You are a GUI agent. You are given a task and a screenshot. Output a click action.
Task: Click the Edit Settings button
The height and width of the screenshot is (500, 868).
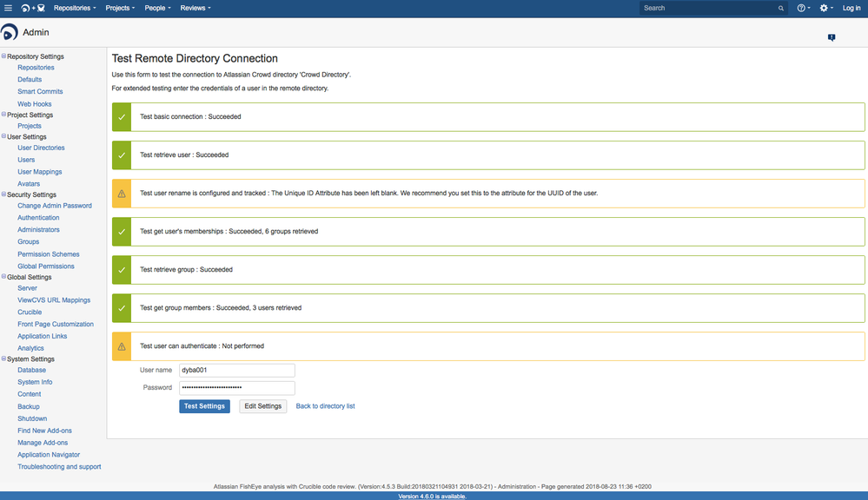pyautogui.click(x=263, y=406)
